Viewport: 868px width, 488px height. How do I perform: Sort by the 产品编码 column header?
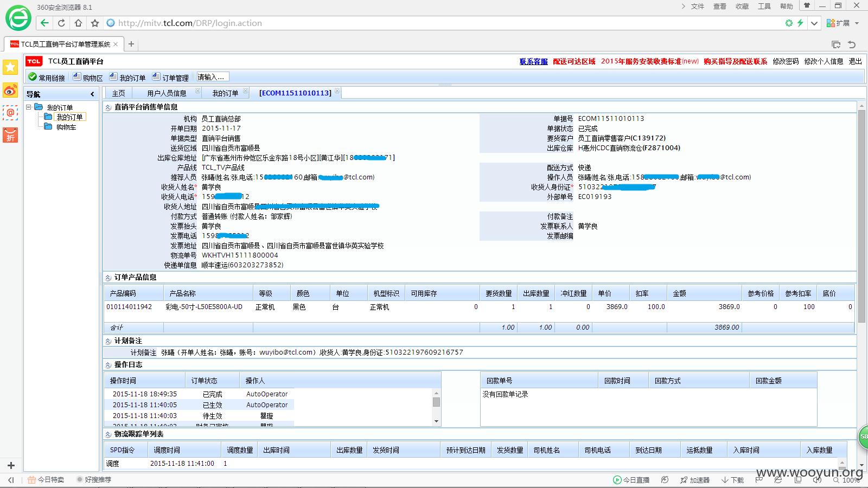pos(133,293)
